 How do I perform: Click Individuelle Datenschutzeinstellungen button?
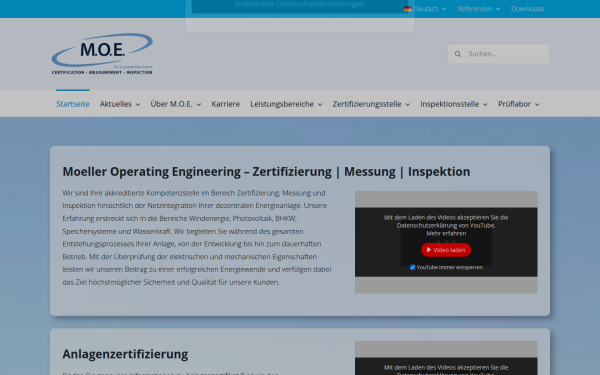pyautogui.click(x=300, y=5)
